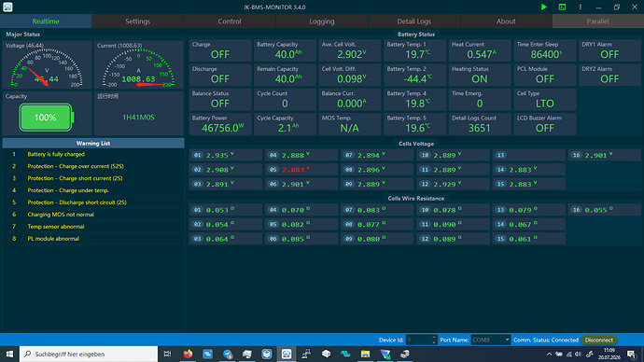Image resolution: width=644 pixels, height=362 pixels.
Task: Decrease Device Id with the down stepper
Action: (434, 342)
